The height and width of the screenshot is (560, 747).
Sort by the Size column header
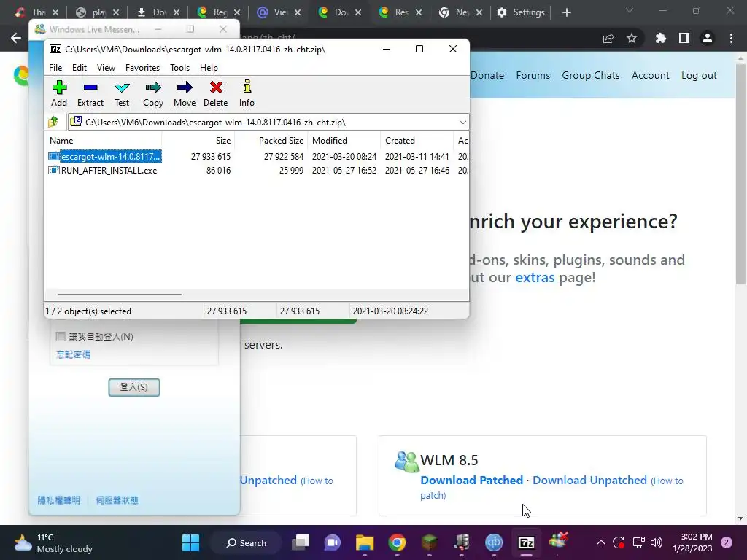point(198,141)
